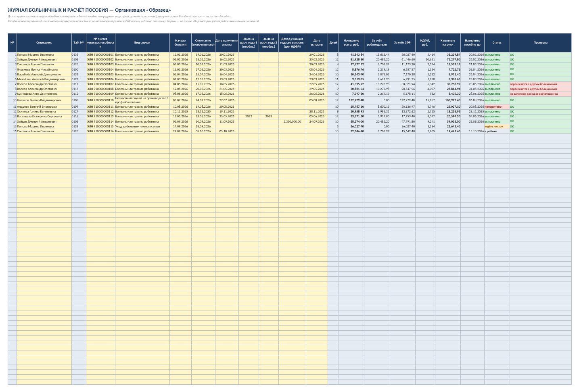Select replacement year cell «2023»
The height and width of the screenshot is (392, 579).
[x=269, y=116]
